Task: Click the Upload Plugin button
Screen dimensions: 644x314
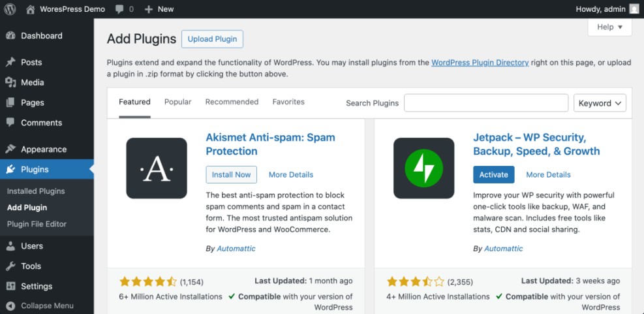Action: (x=212, y=39)
